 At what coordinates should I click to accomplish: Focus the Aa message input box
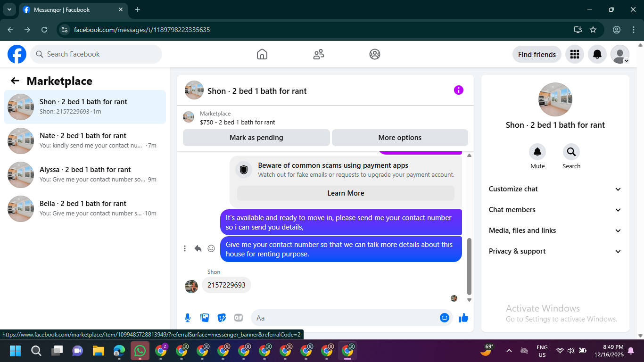tap(352, 318)
